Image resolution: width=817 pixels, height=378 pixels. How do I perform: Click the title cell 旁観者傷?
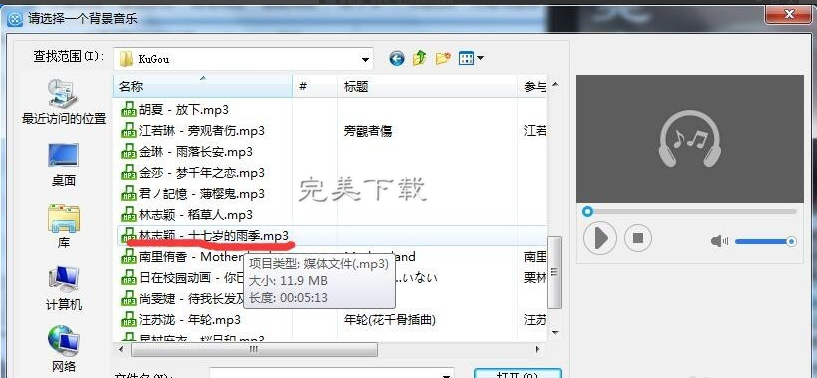[367, 131]
